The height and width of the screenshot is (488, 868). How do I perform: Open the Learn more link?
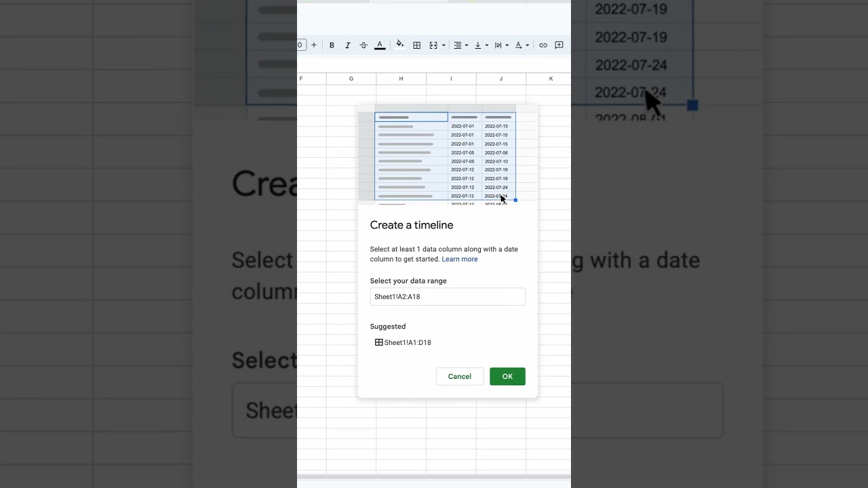460,259
